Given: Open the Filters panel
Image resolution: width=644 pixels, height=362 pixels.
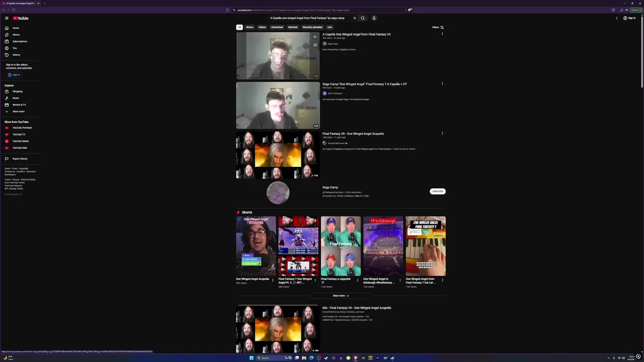Looking at the screenshot, I should click(x=438, y=27).
